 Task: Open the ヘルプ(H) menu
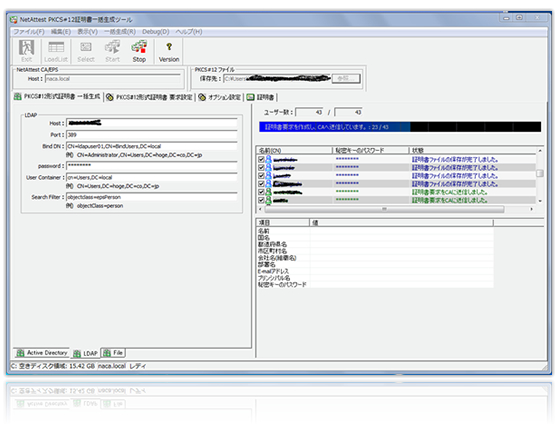pyautogui.click(x=189, y=32)
